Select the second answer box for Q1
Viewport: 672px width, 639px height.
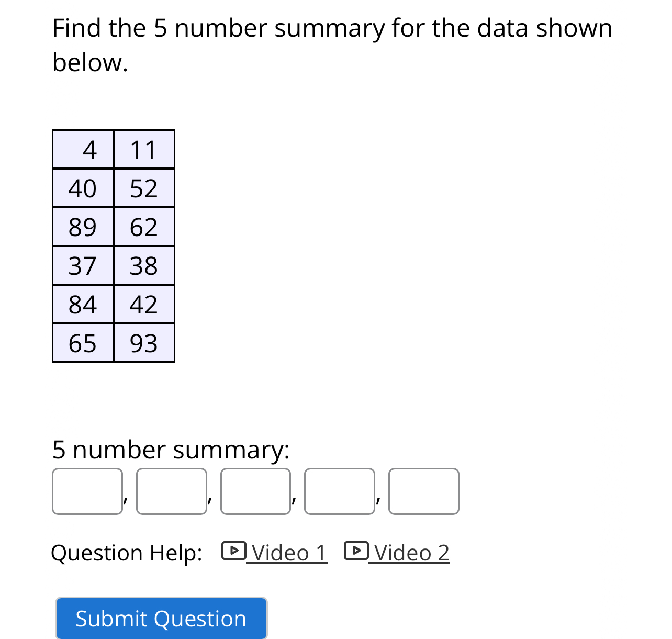(x=171, y=491)
